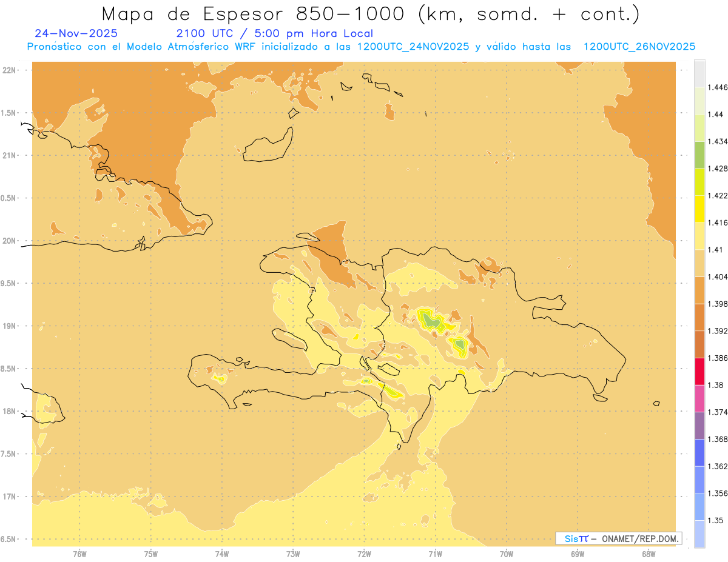Click the '1.398' legend value
The height and width of the screenshot is (562, 728).
point(717,304)
